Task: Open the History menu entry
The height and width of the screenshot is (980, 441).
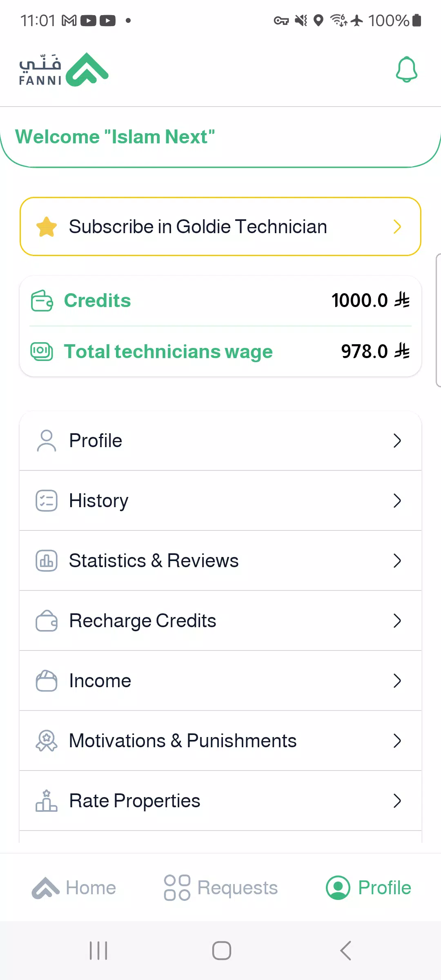Action: point(220,501)
